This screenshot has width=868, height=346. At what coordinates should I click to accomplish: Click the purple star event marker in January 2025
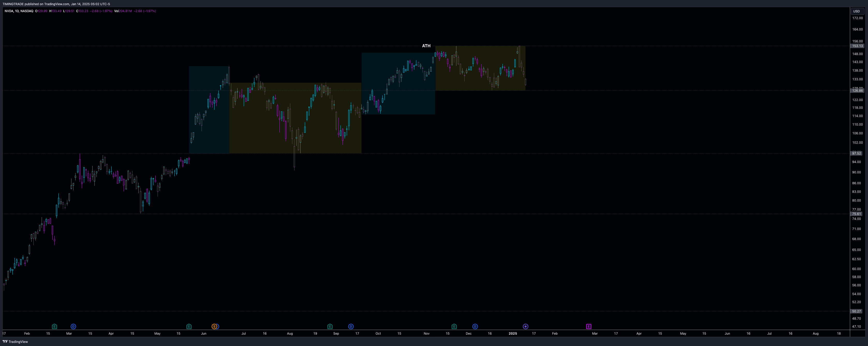(x=525, y=326)
